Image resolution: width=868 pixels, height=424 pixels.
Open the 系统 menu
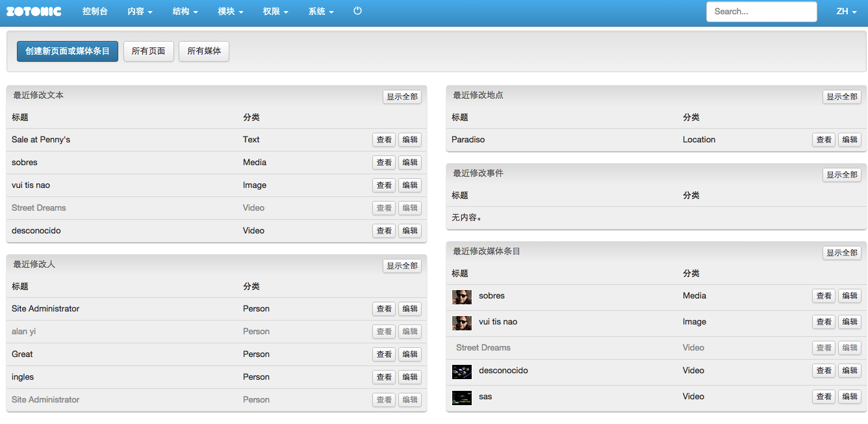pos(321,12)
